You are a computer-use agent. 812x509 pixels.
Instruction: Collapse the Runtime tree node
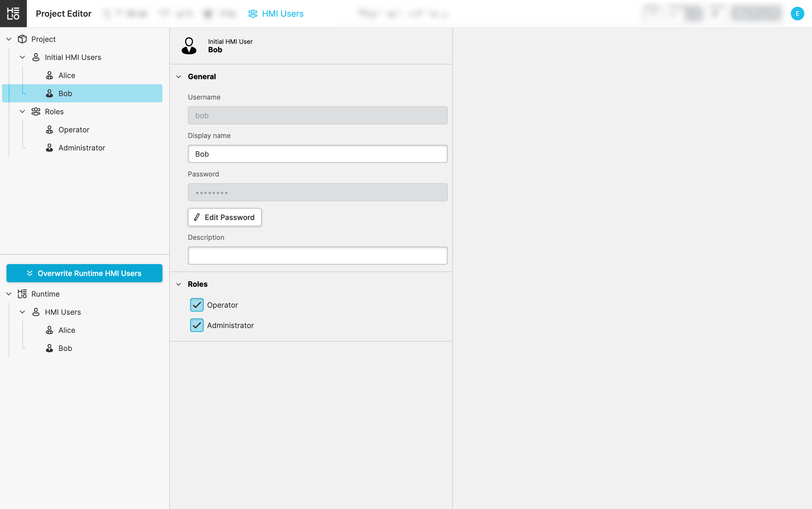[x=9, y=294]
